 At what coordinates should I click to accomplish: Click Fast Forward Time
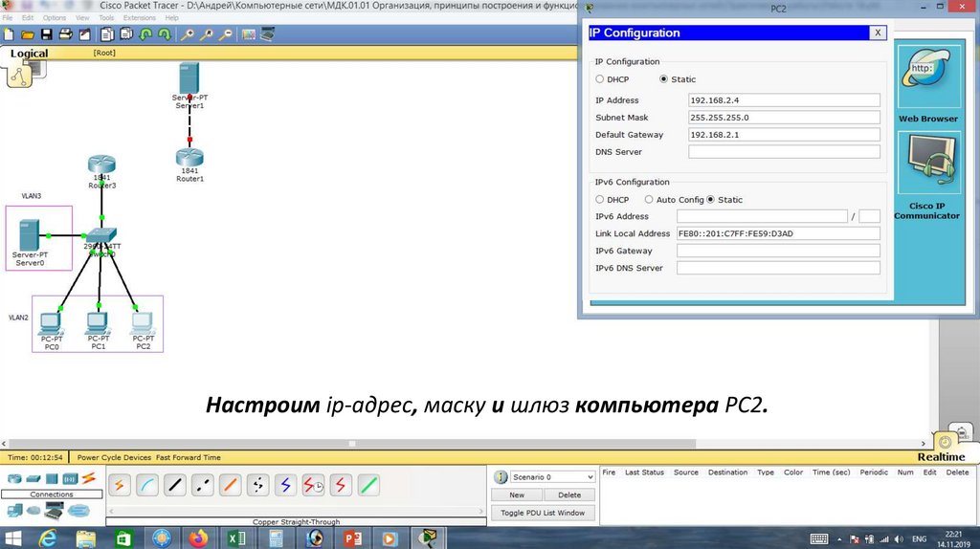click(189, 458)
